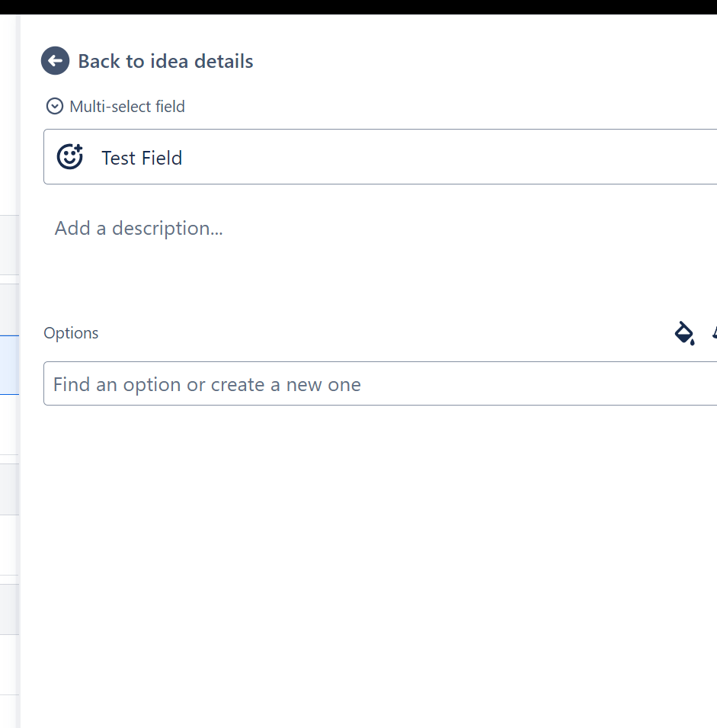The height and width of the screenshot is (728, 717).
Task: Click the paint bucket above the options list
Action: pyautogui.click(x=683, y=333)
